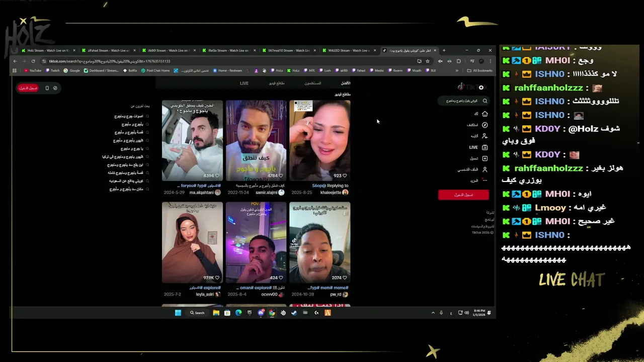Like the ocvvv00 video heart showing 424

pyautogui.click(x=281, y=278)
